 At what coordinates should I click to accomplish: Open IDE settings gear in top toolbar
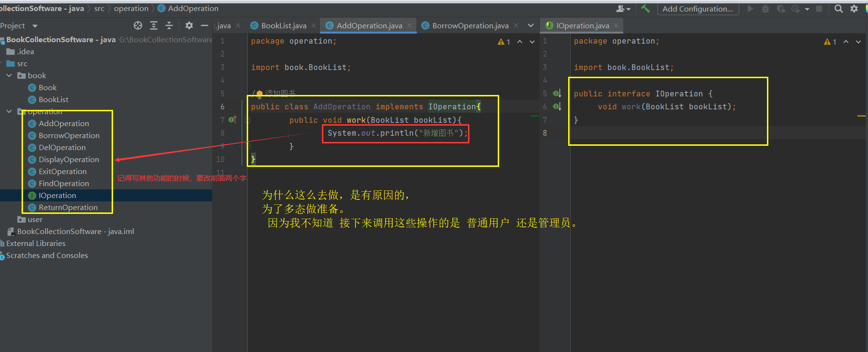854,9
